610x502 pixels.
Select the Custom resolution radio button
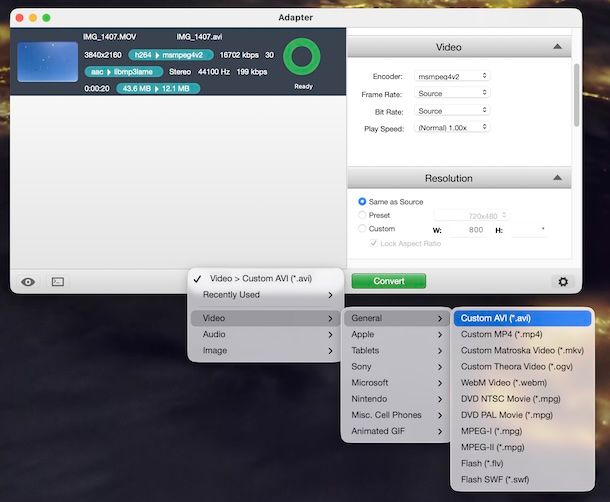pyautogui.click(x=363, y=229)
